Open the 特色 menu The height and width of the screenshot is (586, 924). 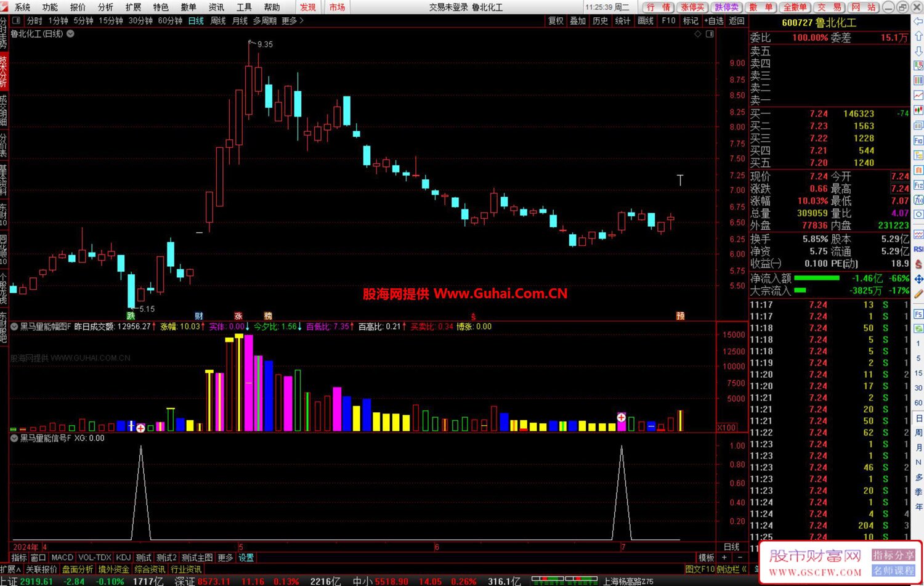click(161, 7)
